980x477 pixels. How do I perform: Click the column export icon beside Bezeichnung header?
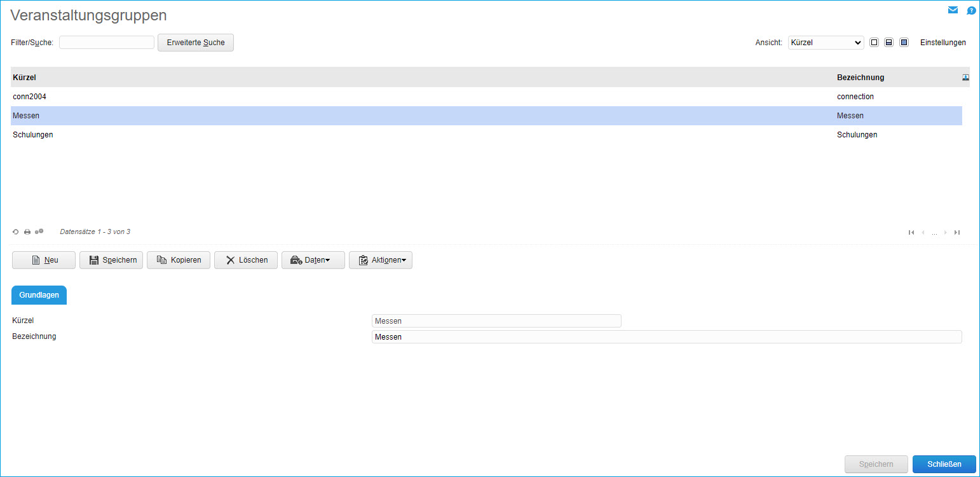965,77
